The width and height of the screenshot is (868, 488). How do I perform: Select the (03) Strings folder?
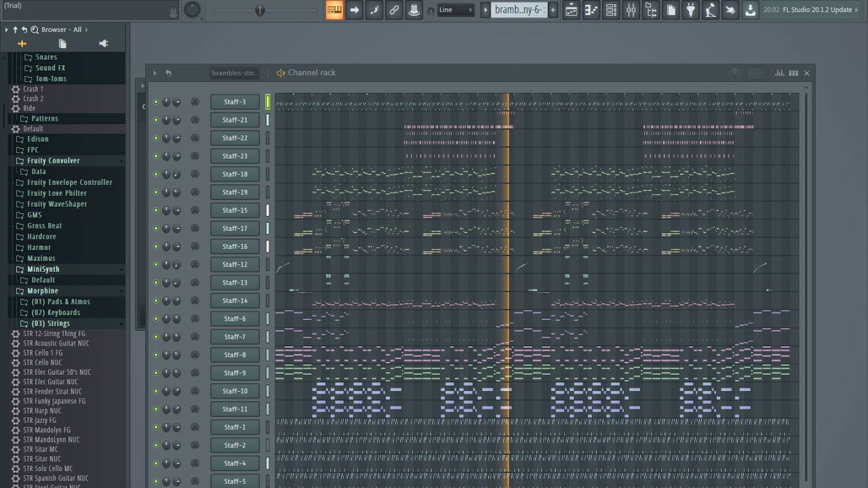pos(50,323)
